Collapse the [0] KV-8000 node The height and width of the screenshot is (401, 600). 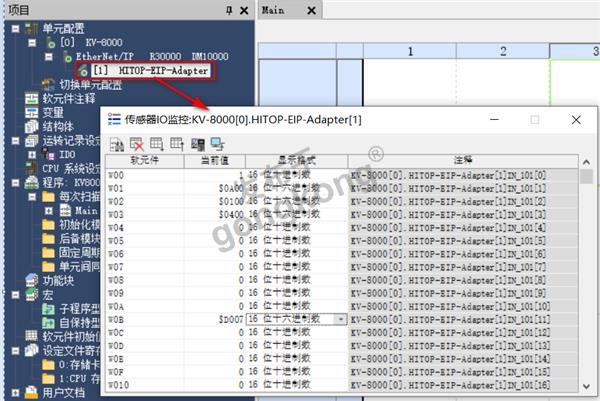(32, 42)
